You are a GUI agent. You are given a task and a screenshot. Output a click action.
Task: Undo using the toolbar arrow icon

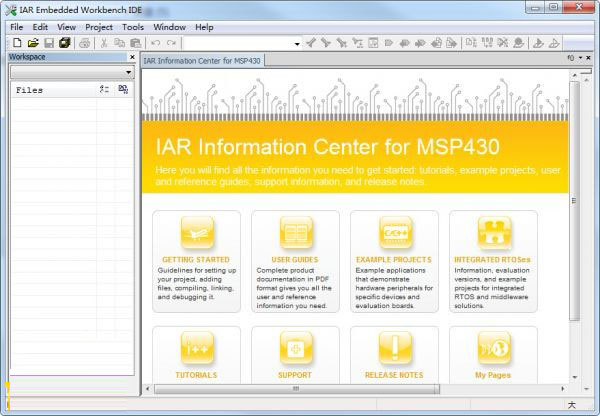(x=155, y=43)
